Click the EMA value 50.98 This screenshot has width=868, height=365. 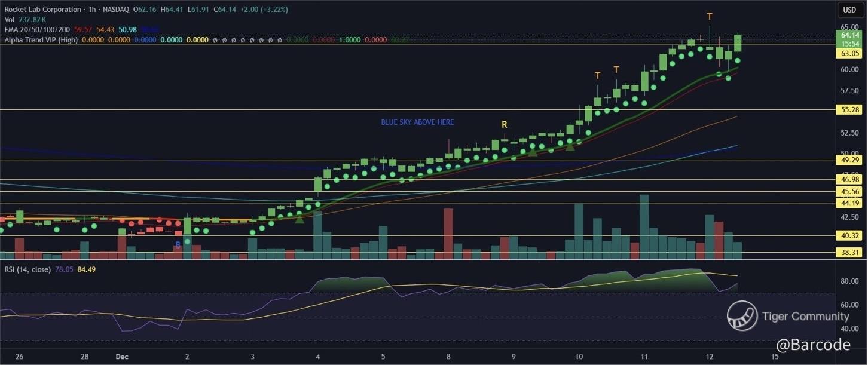coord(129,30)
